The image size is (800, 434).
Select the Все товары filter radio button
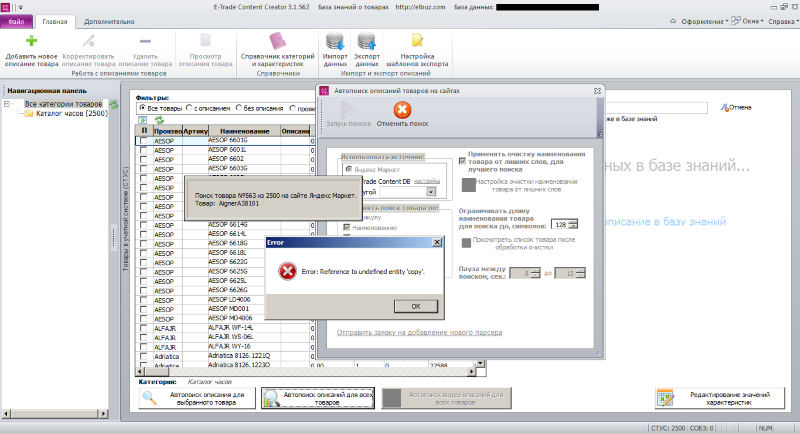142,108
